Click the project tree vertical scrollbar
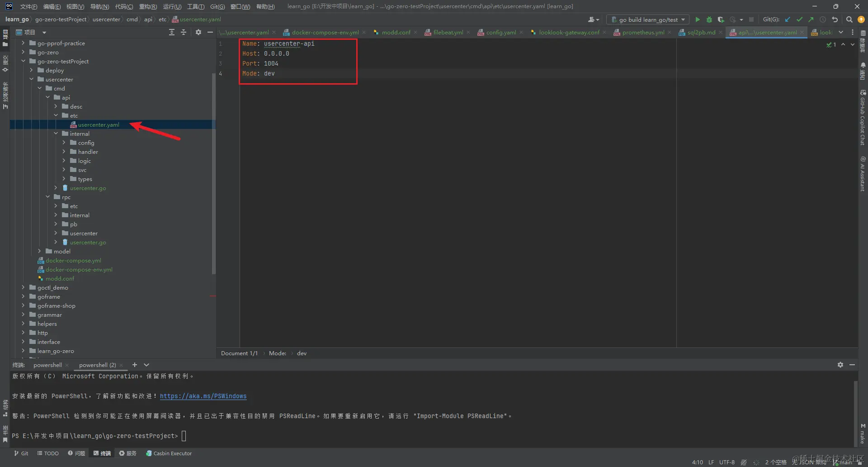 click(213, 173)
